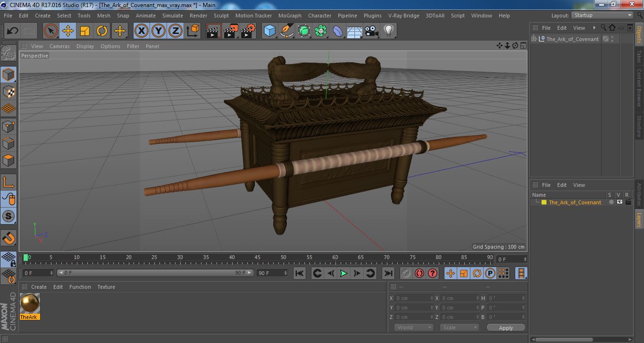Switch to the Content Browser side tab
The height and width of the screenshot is (343, 644).
pos(639,88)
